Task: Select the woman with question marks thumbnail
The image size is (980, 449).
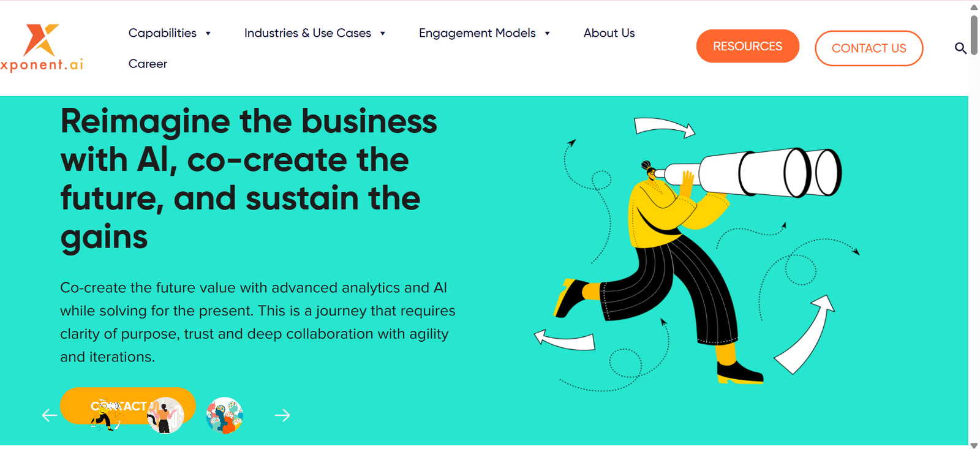Action: click(x=165, y=415)
